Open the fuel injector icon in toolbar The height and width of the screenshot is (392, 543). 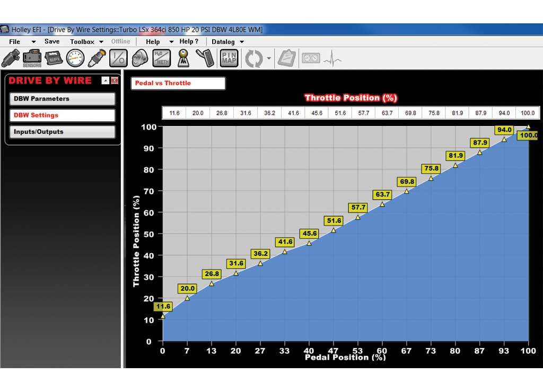pos(11,58)
